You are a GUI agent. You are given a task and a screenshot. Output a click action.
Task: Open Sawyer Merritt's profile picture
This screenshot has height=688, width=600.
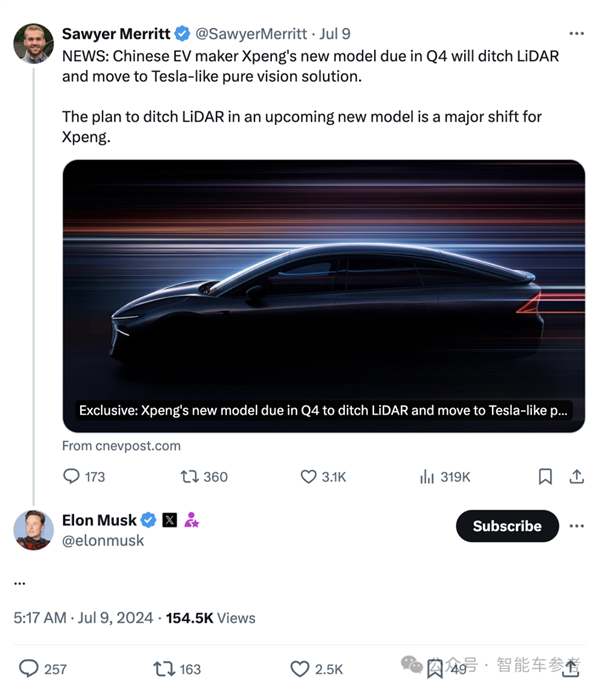click(33, 43)
